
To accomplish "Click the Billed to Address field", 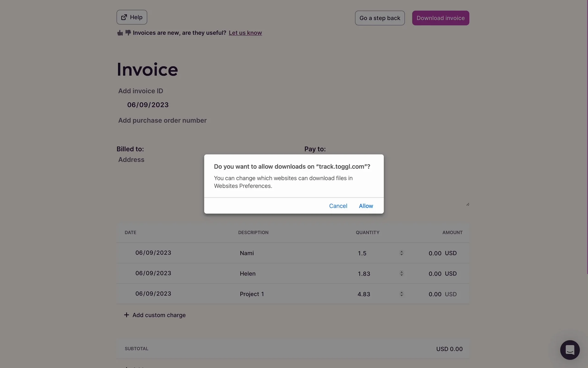I will coord(131,160).
